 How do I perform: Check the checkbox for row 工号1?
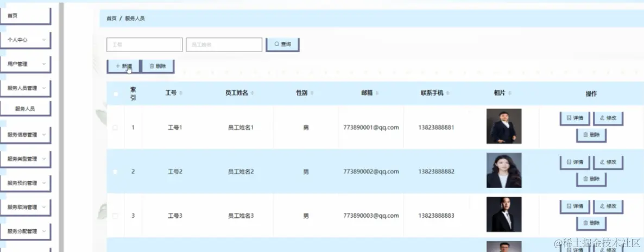[x=116, y=128]
